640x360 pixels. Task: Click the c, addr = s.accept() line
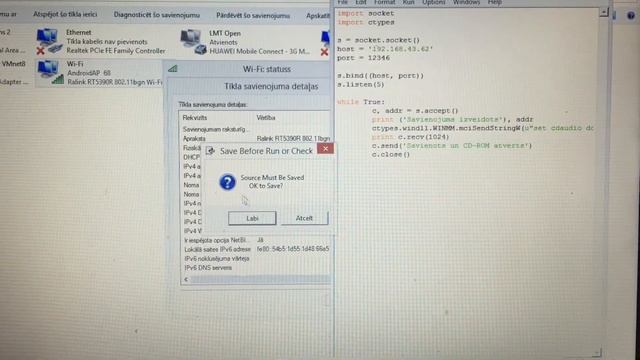tap(415, 111)
